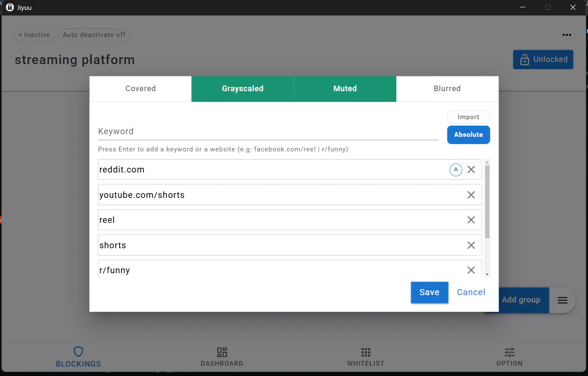This screenshot has width=588, height=376.
Task: Click the Auto deactivate off chip
Action: (94, 35)
